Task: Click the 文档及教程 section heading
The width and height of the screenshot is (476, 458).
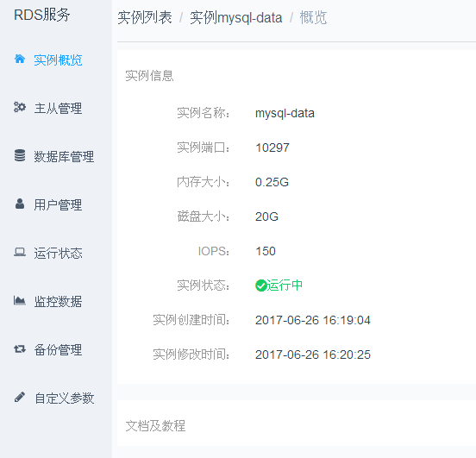Action: pos(155,425)
